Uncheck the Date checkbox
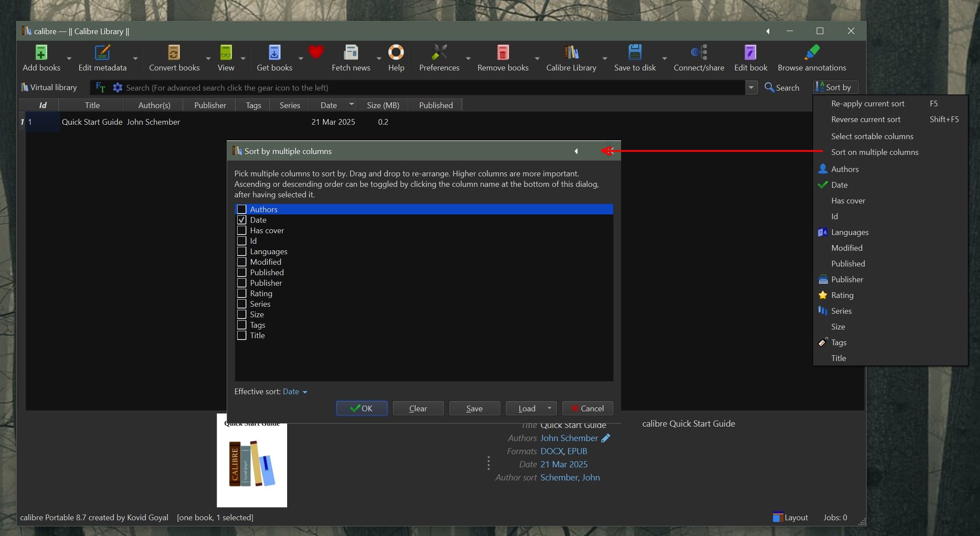Viewport: 980px width, 536px height. pyautogui.click(x=242, y=220)
